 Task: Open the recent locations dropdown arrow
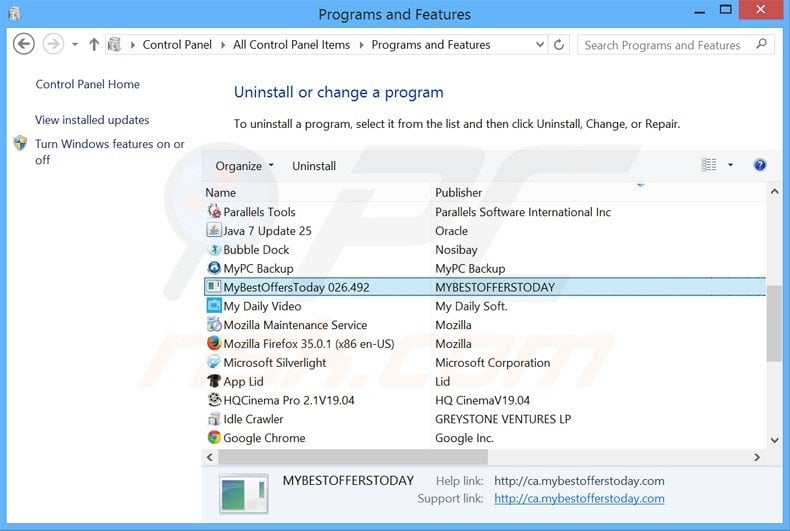coord(75,44)
